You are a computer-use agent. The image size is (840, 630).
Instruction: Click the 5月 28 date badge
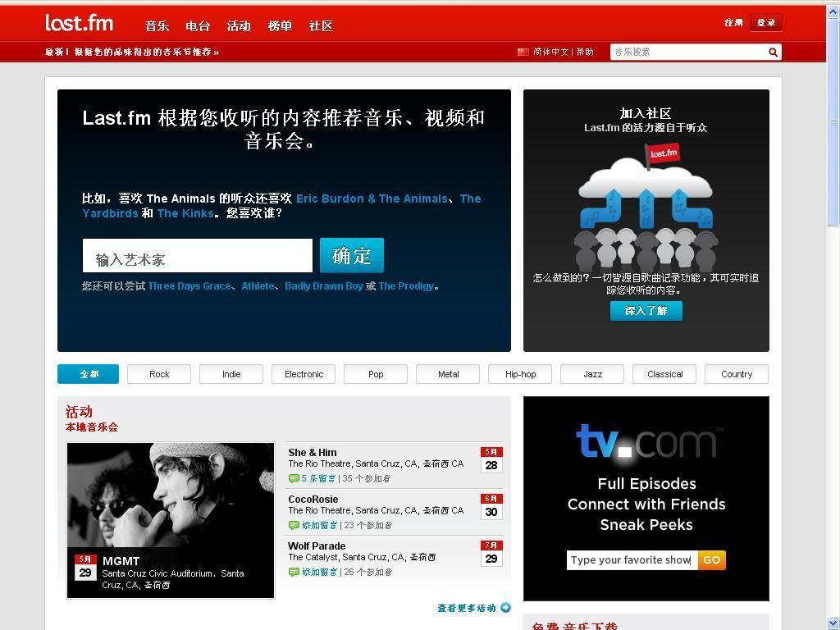(491, 459)
